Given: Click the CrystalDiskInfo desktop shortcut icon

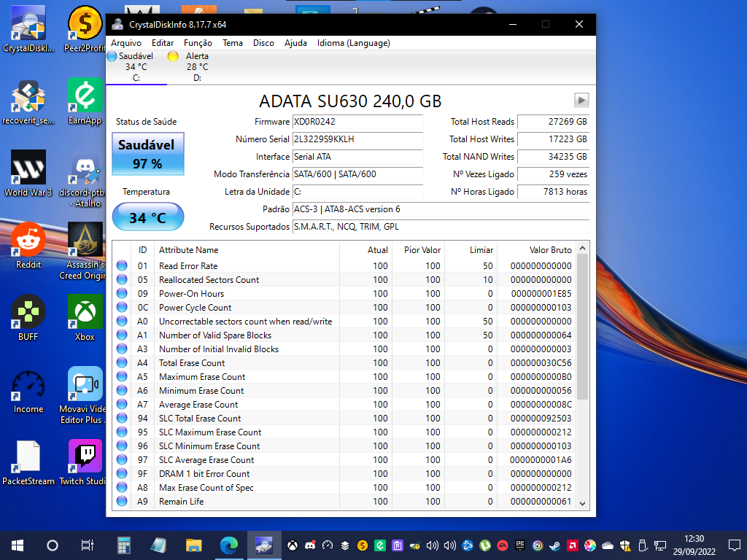Looking at the screenshot, I should click(28, 29).
